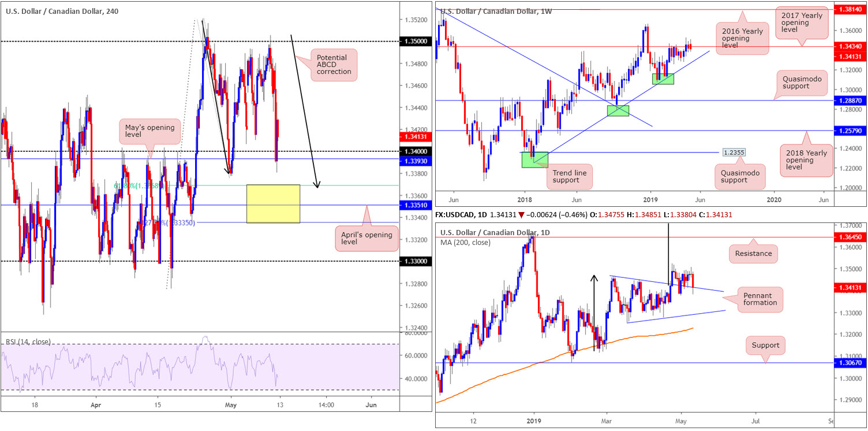Click the 'U.S. Dollar / Canadian Dollar, 1W' title
The image size is (868, 431).
497,11
